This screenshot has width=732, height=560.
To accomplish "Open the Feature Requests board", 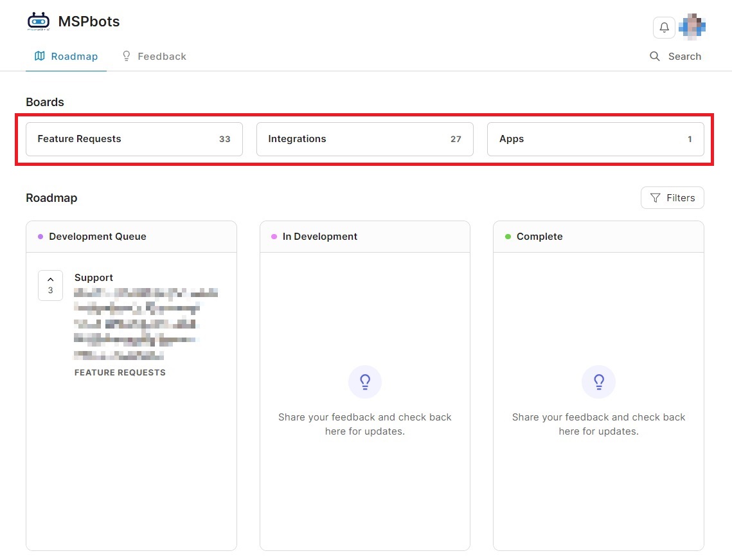I will (x=134, y=139).
